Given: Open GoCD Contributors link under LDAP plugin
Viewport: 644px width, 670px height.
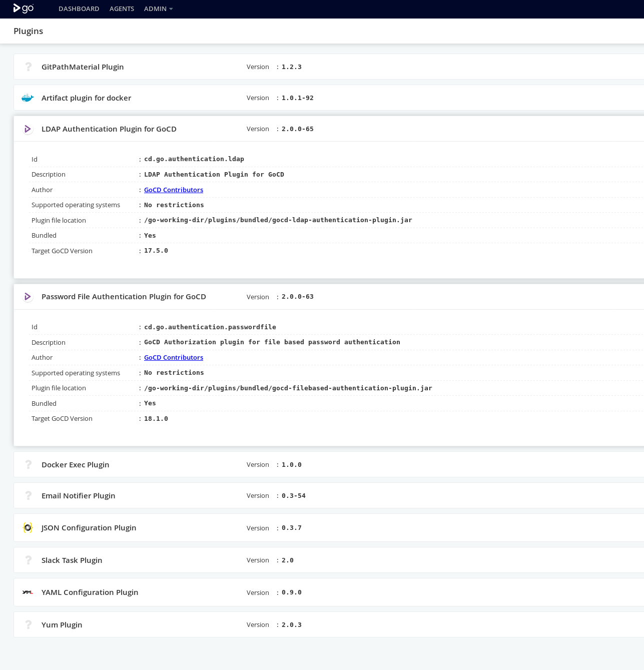Looking at the screenshot, I should [174, 190].
